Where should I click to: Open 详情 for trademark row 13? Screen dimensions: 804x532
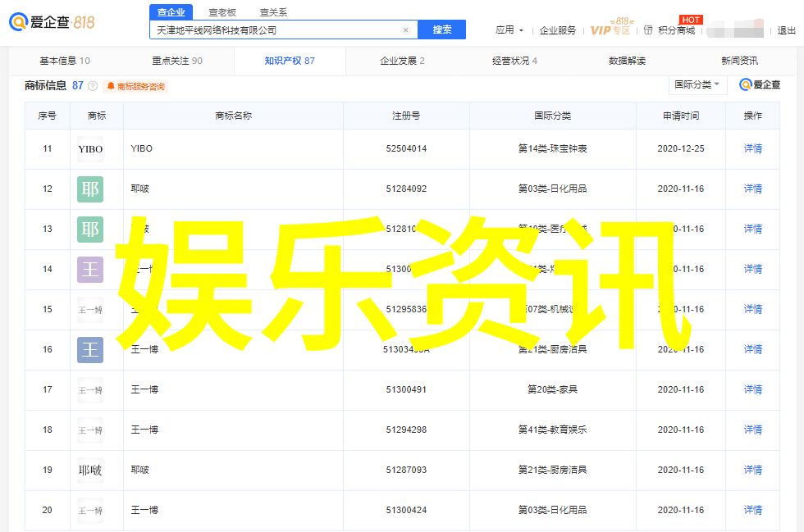pyautogui.click(x=753, y=229)
